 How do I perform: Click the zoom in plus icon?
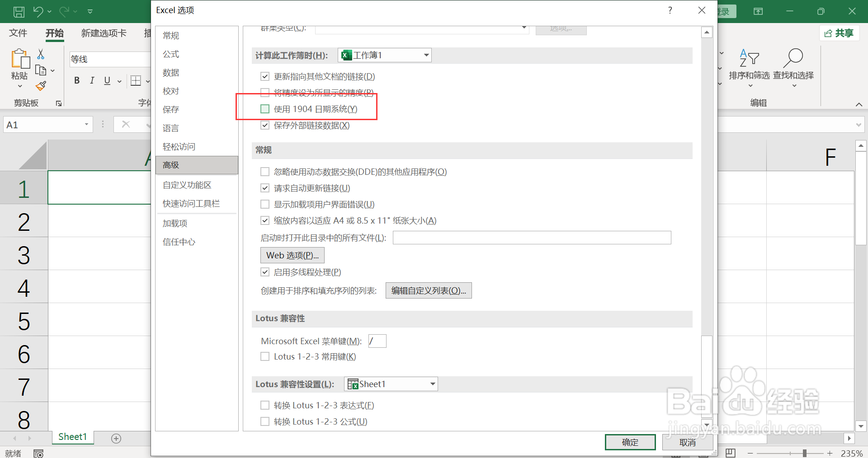(830, 453)
